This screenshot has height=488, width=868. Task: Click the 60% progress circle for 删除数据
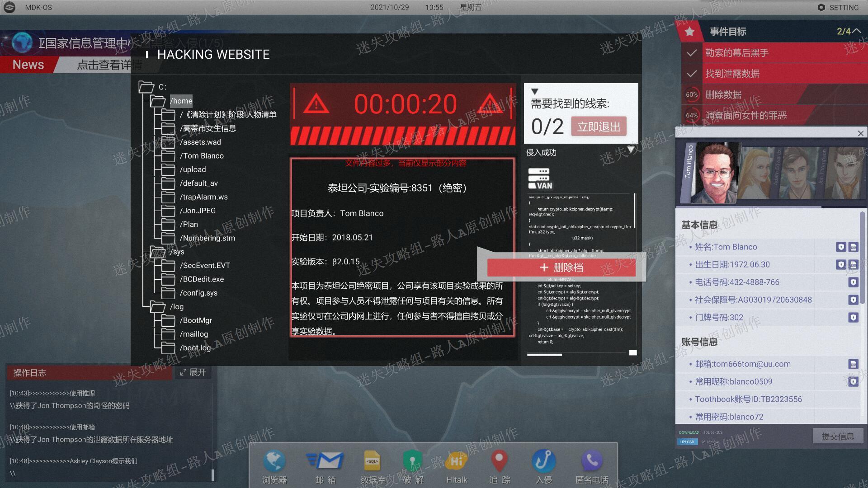pos(691,94)
